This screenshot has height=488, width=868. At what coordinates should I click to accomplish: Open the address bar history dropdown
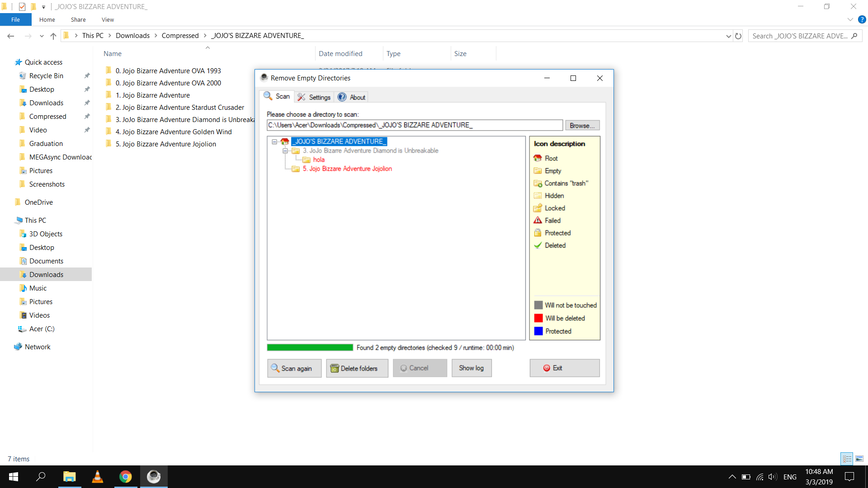point(728,36)
